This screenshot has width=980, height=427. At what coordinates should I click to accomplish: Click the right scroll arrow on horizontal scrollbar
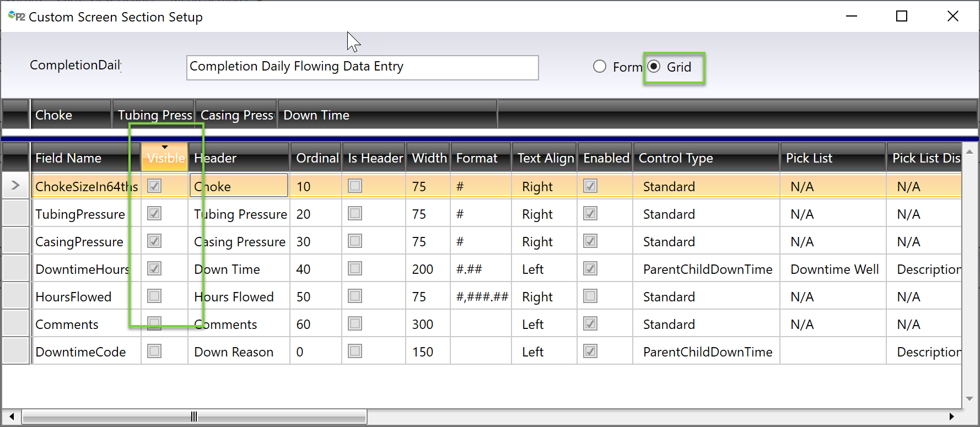pos(951,417)
